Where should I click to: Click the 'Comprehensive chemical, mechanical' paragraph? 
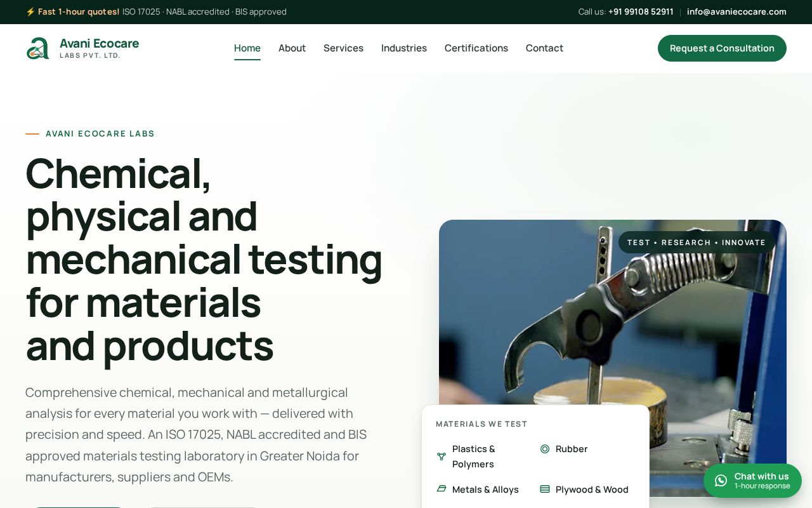(196, 434)
